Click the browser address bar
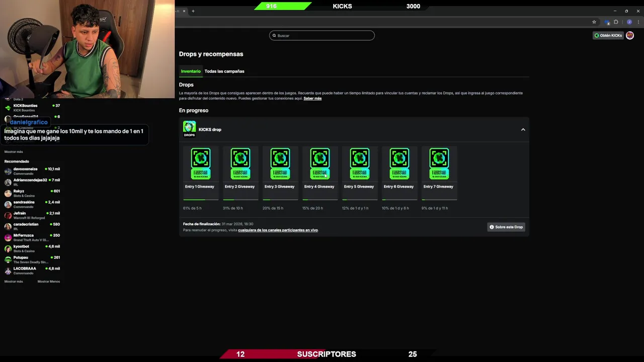The width and height of the screenshot is (644, 362). point(382,22)
